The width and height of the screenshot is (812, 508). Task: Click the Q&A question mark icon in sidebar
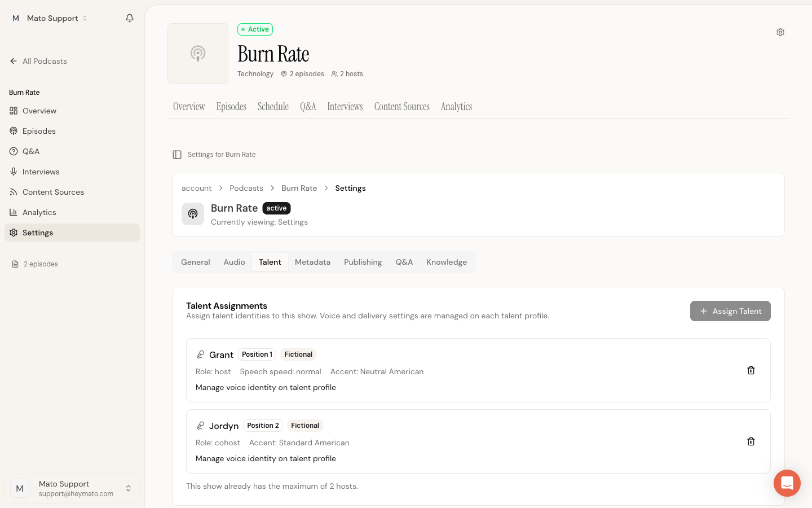click(14, 151)
